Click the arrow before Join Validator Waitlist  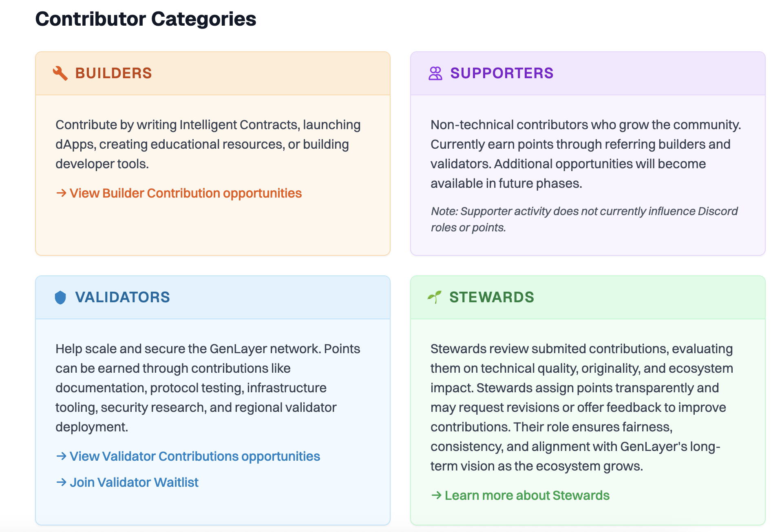61,482
